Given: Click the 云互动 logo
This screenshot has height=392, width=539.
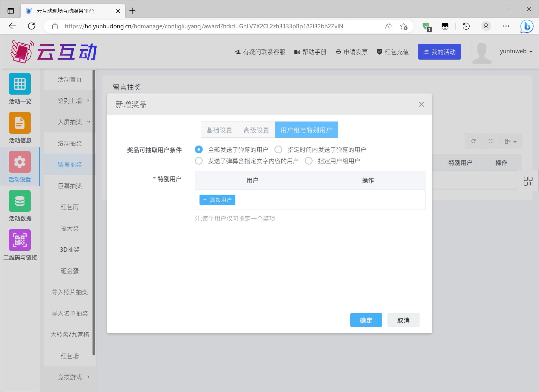Looking at the screenshot, I should click(x=53, y=52).
